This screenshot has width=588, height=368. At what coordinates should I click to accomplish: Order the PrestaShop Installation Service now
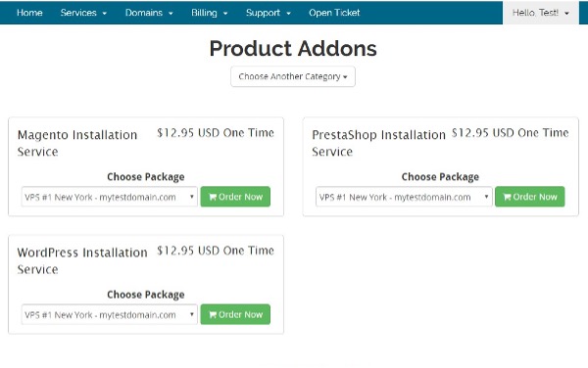pyautogui.click(x=529, y=197)
